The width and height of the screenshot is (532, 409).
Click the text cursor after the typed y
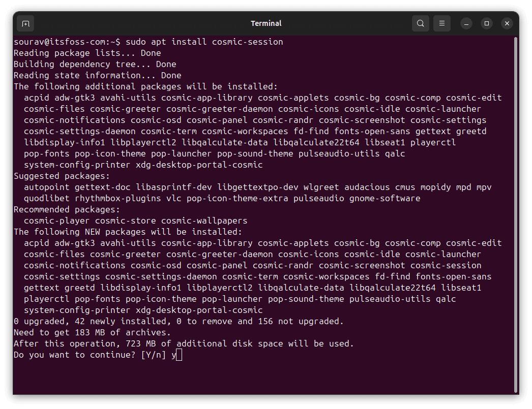[179, 355]
